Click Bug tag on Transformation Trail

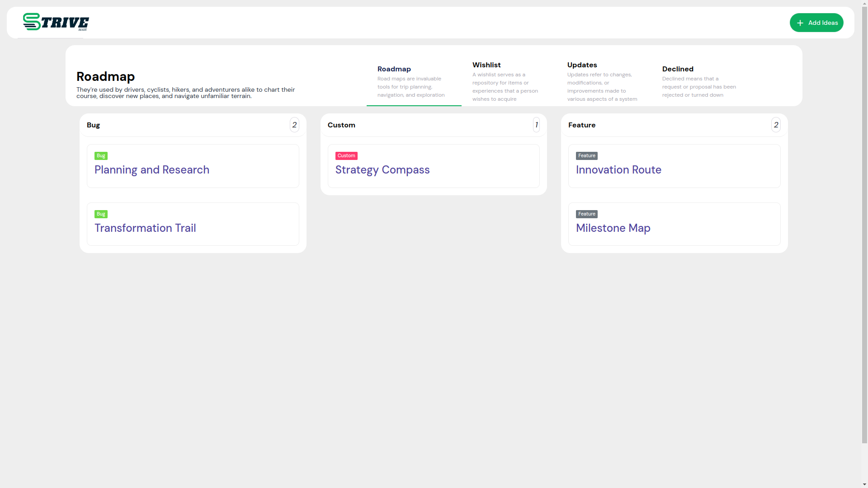click(101, 214)
